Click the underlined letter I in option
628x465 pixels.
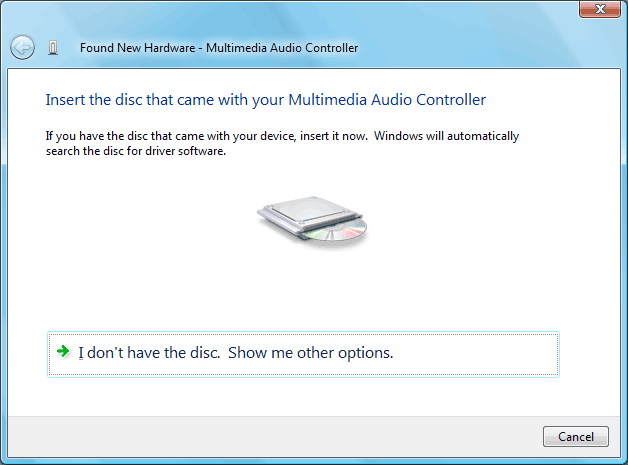pos(81,353)
